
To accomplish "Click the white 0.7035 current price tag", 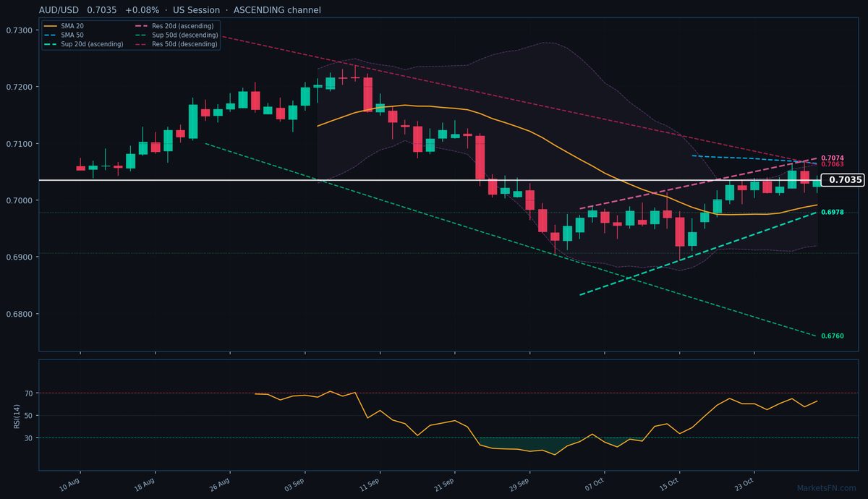I will [843, 180].
